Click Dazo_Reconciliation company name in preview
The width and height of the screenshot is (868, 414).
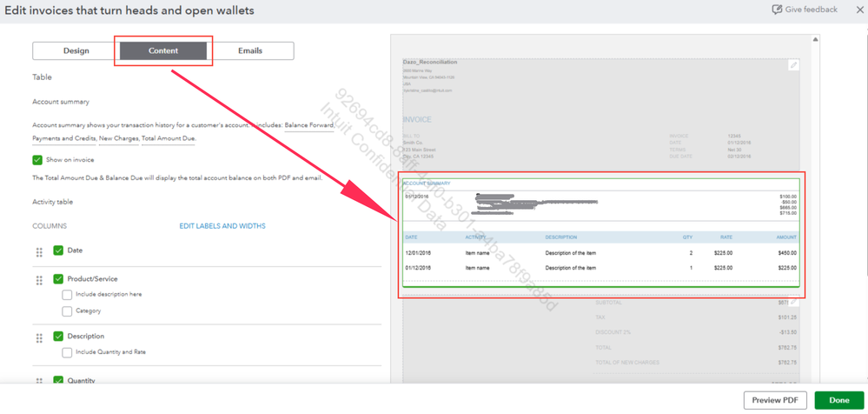coord(430,62)
